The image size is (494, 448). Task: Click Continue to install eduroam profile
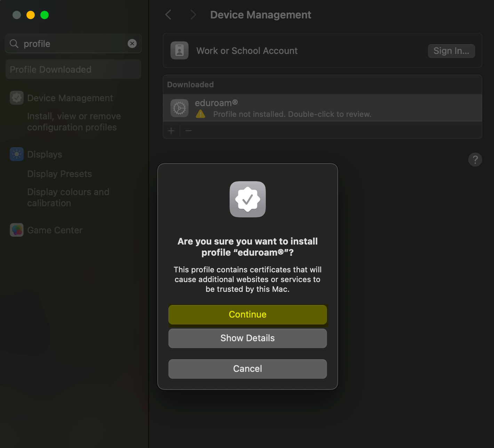(247, 314)
